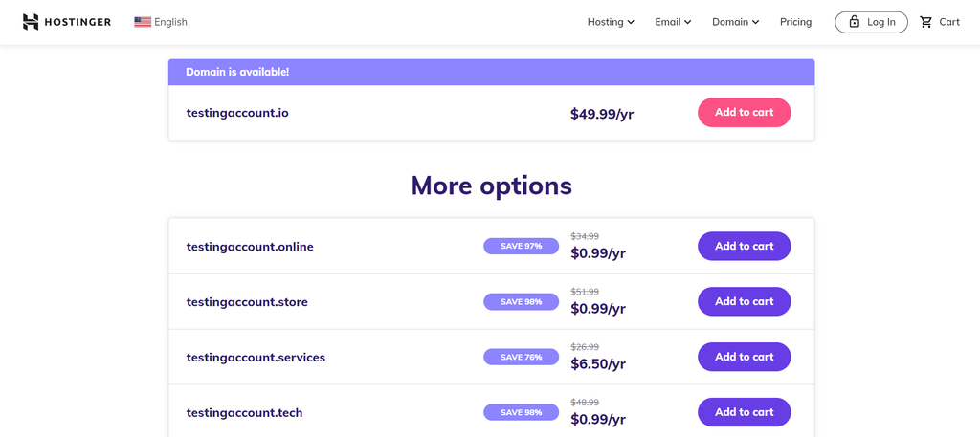
Task: Add testingaccount.online to cart
Action: tap(744, 247)
